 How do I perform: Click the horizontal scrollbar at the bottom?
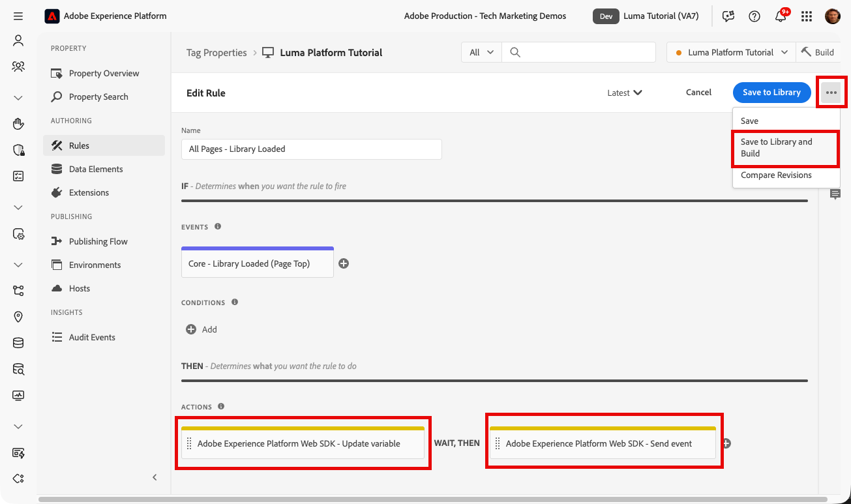click(x=430, y=499)
